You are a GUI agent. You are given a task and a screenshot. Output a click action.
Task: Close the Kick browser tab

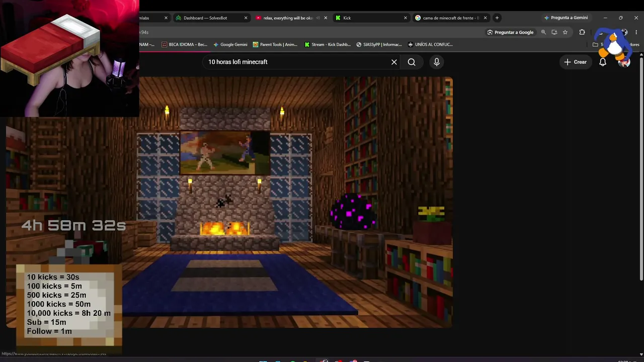tap(406, 18)
